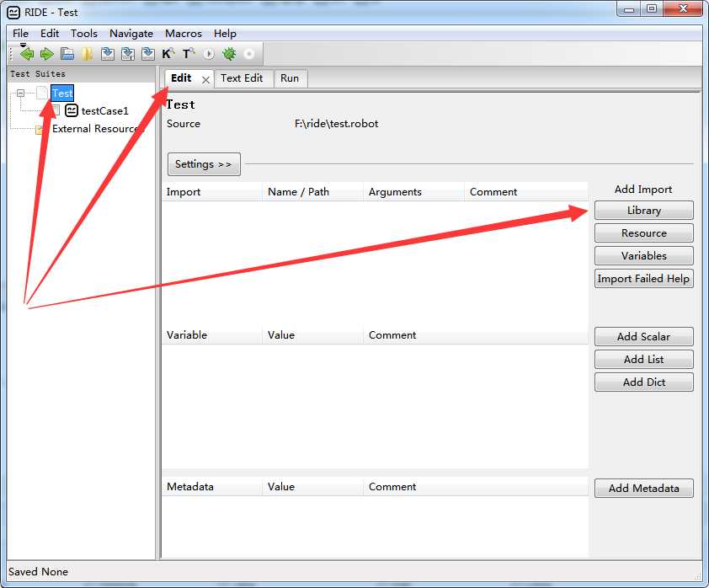Click the Search Keywords K icon
Viewport: 709px width, 588px height.
pyautogui.click(x=168, y=54)
